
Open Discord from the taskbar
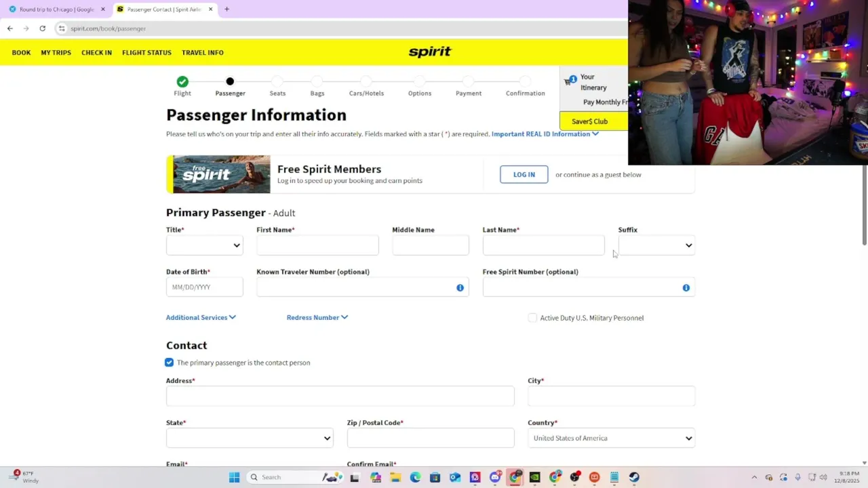[496, 476]
